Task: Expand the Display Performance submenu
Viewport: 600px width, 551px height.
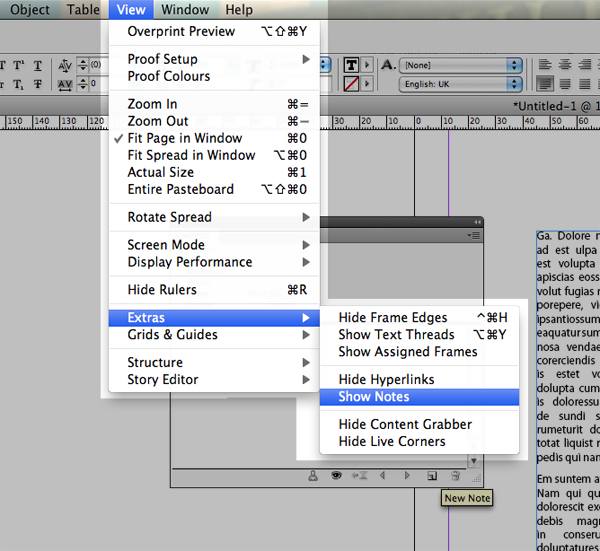Action: (x=214, y=262)
